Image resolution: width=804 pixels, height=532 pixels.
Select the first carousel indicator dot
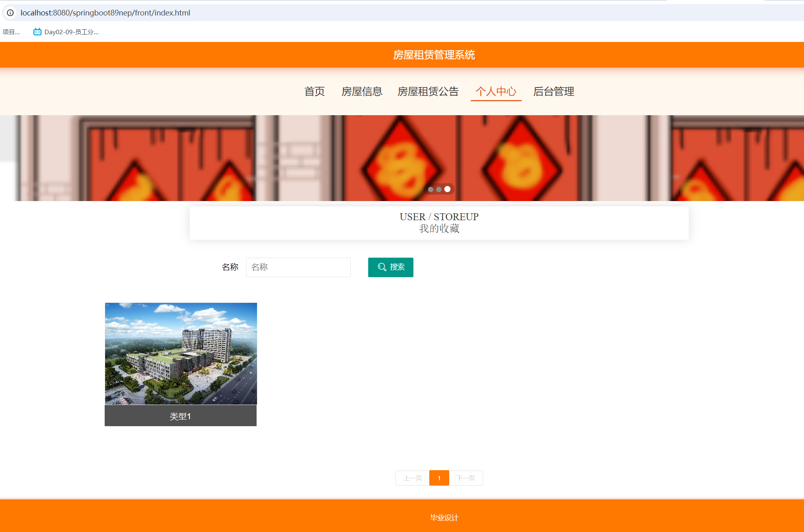pyautogui.click(x=431, y=189)
